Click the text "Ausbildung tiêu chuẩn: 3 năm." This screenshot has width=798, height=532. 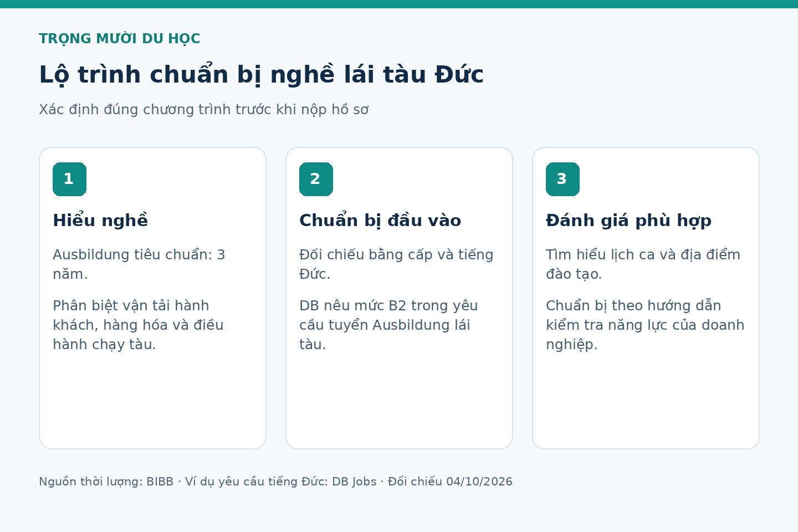pyautogui.click(x=139, y=264)
